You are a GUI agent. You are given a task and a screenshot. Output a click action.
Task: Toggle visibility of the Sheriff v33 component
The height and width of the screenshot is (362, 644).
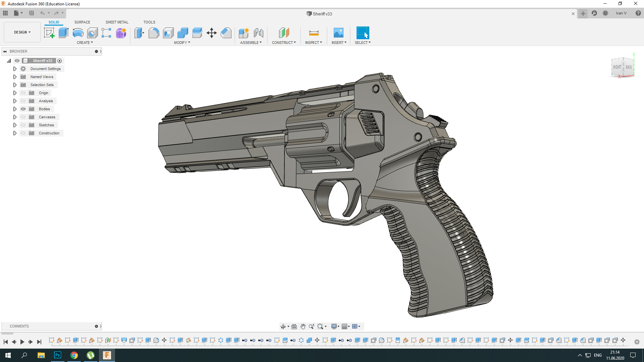(x=17, y=61)
